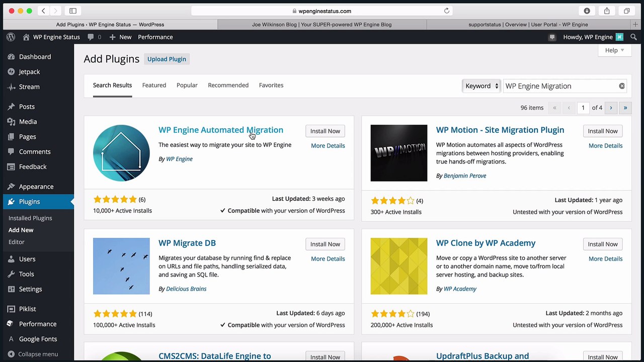Click the Safari back button

[x=43, y=11]
